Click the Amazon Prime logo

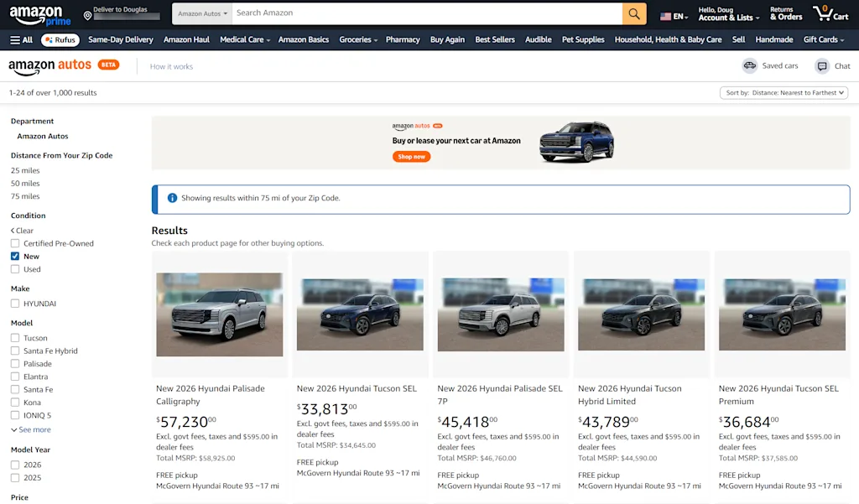[x=36, y=14]
